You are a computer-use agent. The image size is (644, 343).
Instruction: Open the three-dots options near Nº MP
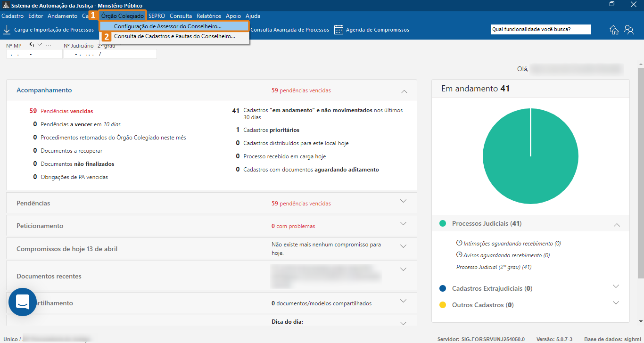tap(49, 45)
